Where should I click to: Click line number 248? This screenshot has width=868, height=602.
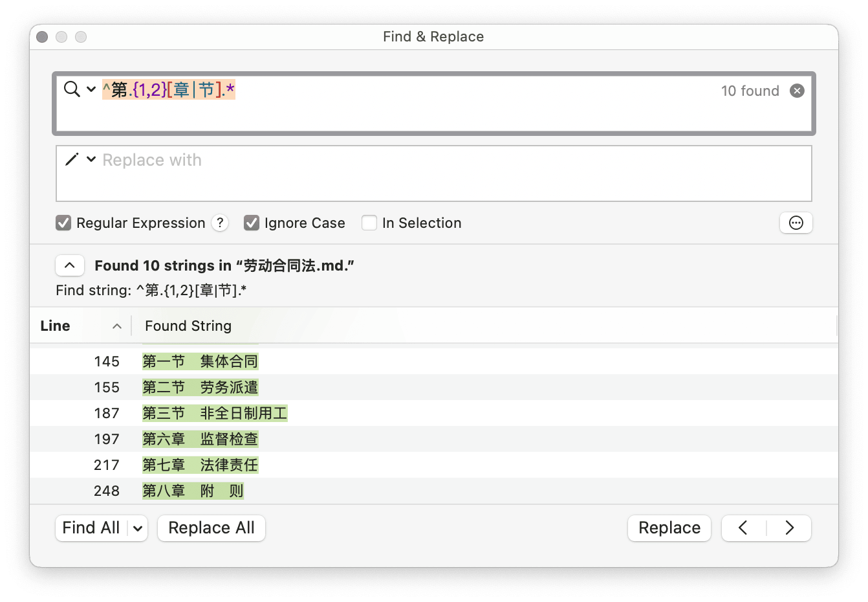tap(107, 491)
